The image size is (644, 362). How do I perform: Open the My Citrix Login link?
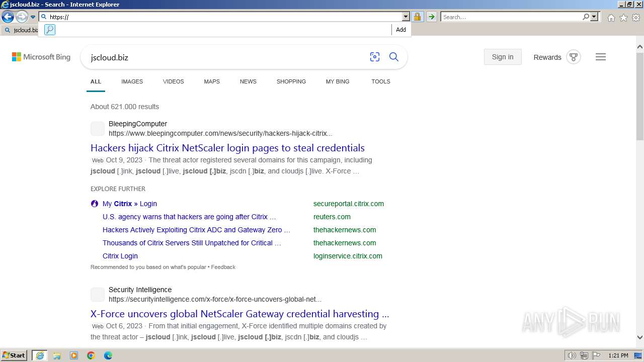[130, 204]
